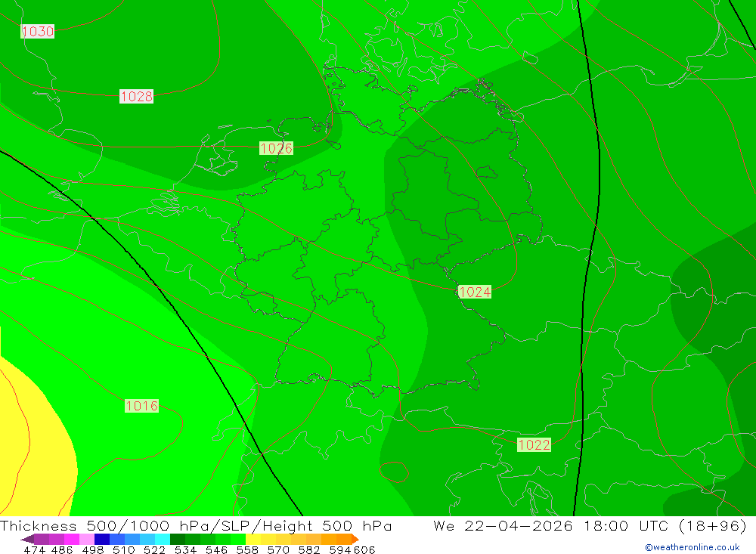
Task: Click the 1030 isobar label
Action: tap(38, 31)
